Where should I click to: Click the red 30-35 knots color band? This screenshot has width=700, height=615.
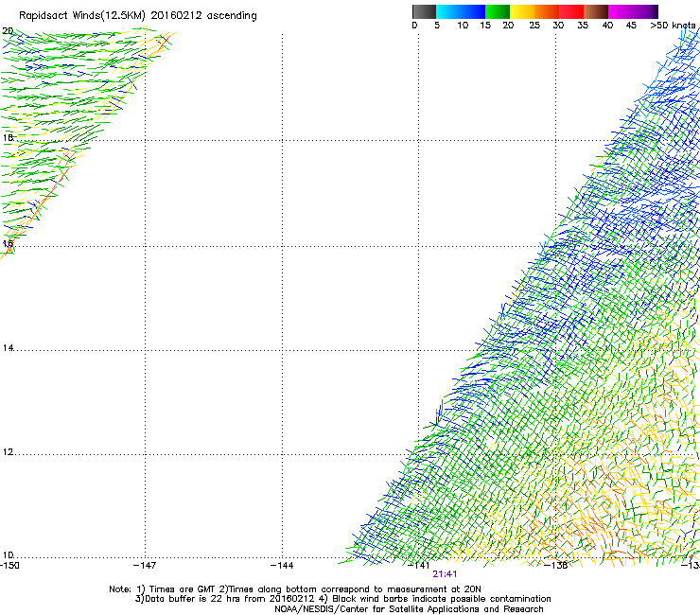571,11
